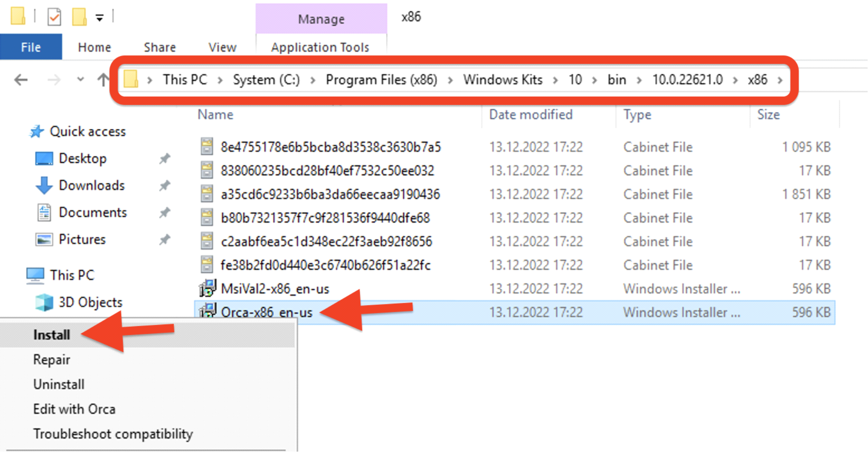The height and width of the screenshot is (452, 868).
Task: Click the Pictures folder in sidebar
Action: click(82, 239)
